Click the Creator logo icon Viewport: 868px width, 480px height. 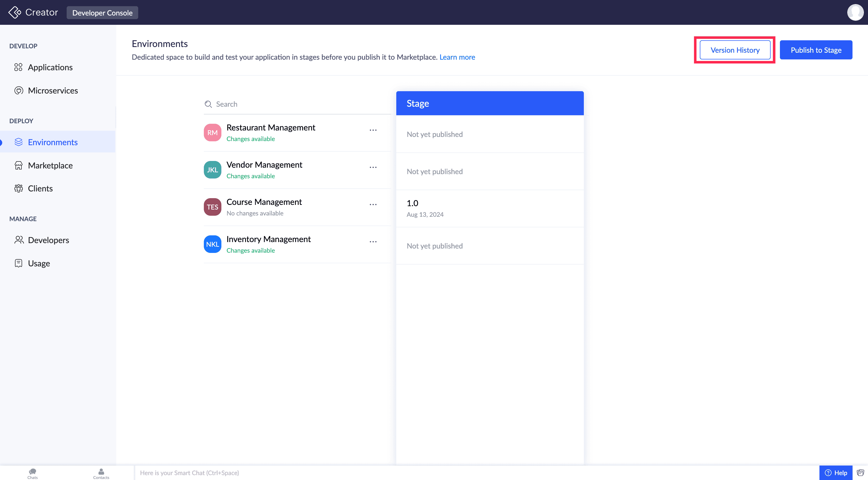14,12
